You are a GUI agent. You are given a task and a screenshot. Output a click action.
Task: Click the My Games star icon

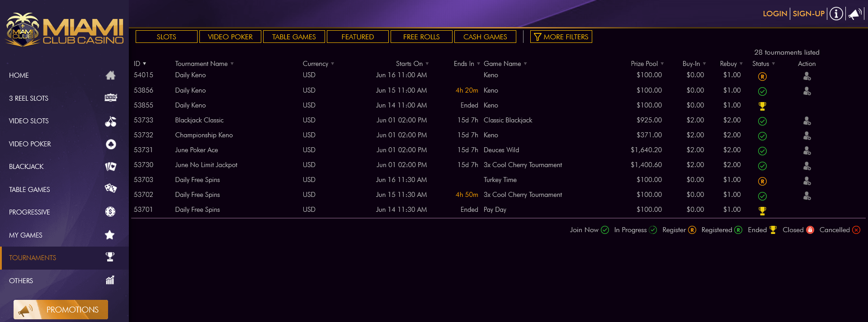point(109,234)
